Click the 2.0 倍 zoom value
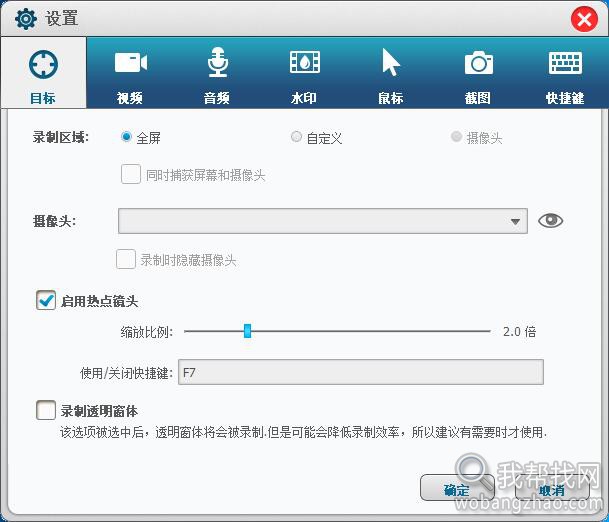Image resolution: width=609 pixels, height=522 pixels. (x=519, y=332)
